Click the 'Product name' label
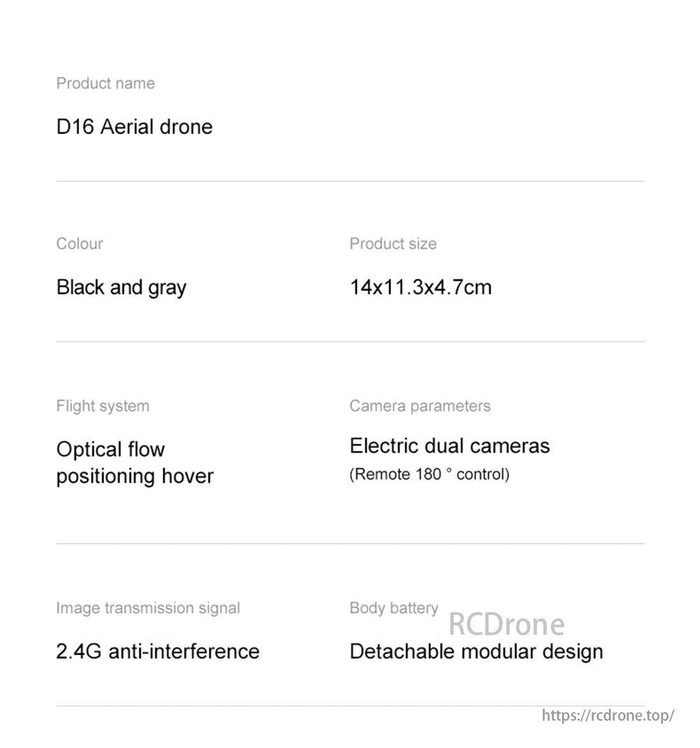Viewport: 700px width, 748px height. [106, 83]
